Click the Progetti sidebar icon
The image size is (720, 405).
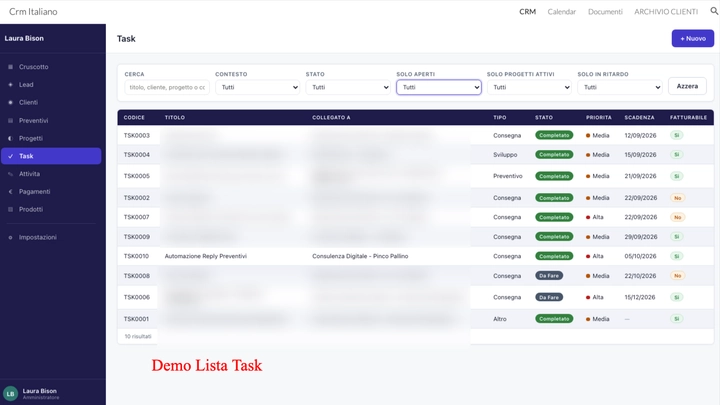point(11,138)
